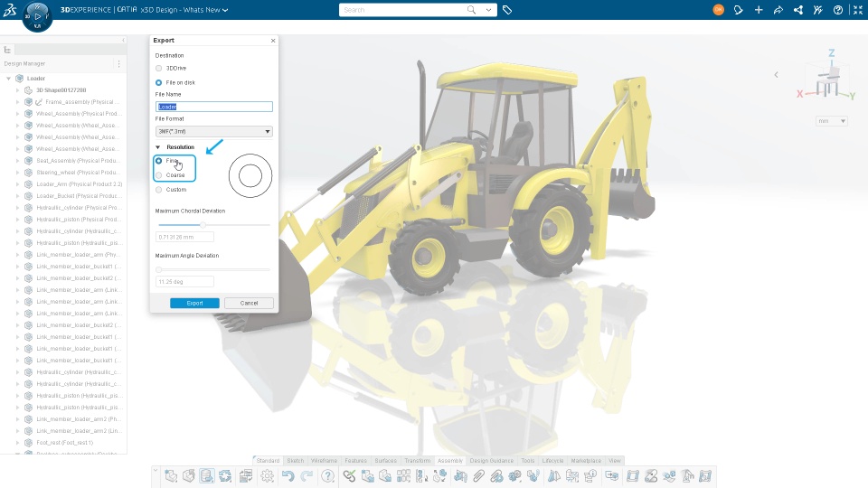The width and height of the screenshot is (868, 488).
Task: Click the Cancel button
Action: (250, 304)
